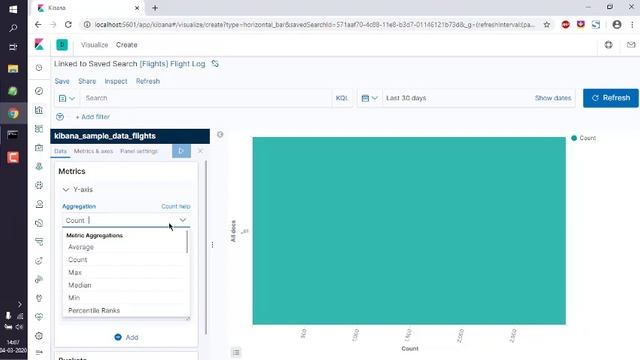Open Windows Start menu

coord(13,9)
